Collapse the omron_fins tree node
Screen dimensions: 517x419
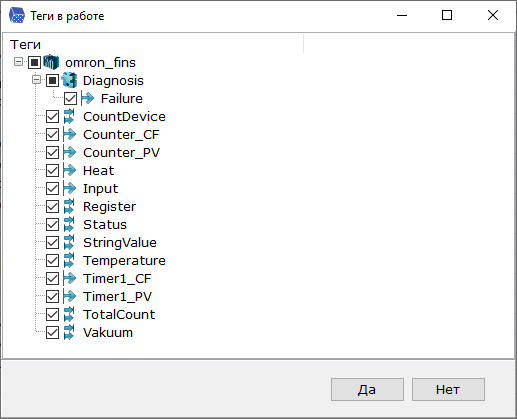[x=19, y=62]
